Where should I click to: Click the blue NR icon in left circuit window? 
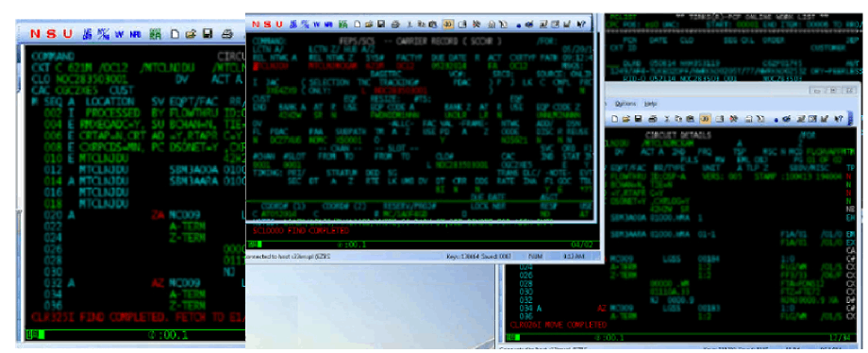point(135,34)
